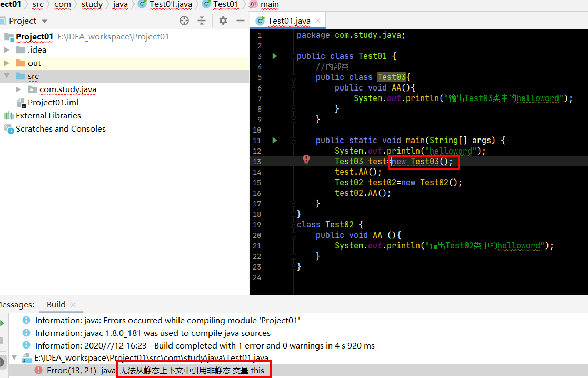
Task: Hide the Project panel with the minus icon
Action: point(241,21)
